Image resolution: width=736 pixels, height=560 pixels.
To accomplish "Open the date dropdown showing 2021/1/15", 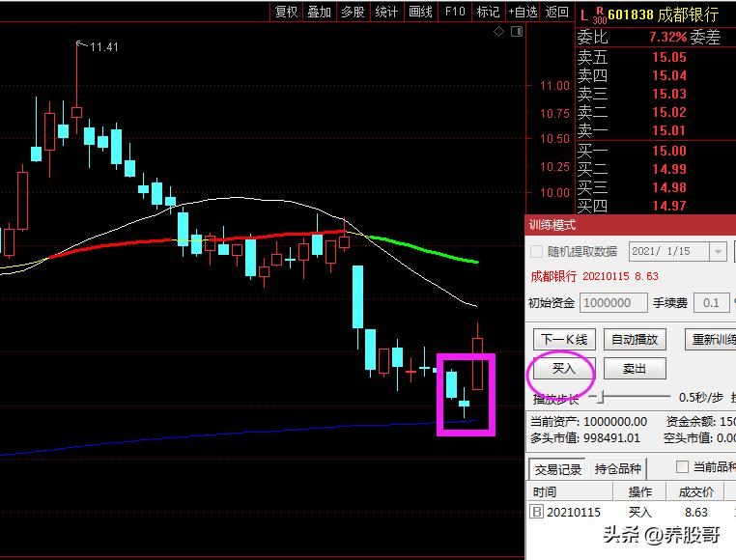I will click(717, 251).
